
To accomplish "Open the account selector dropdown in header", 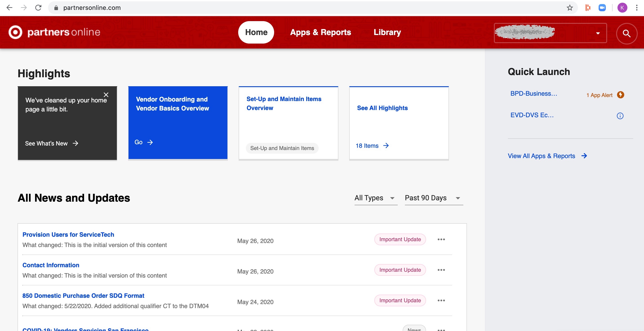I will 550,33.
